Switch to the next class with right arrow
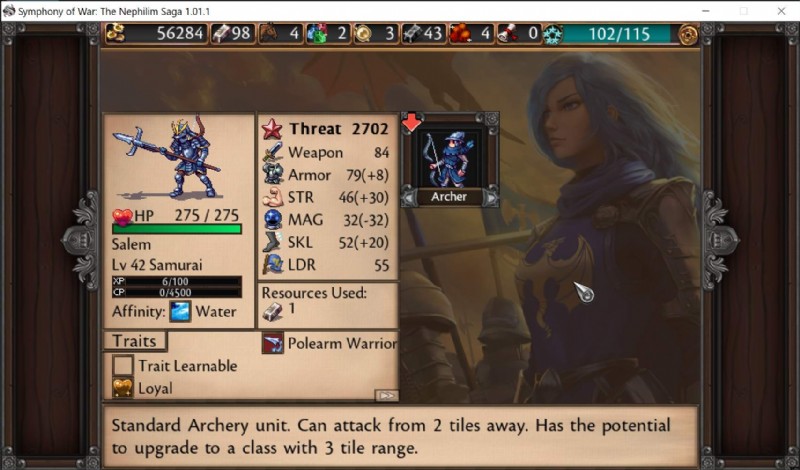The height and width of the screenshot is (470, 800). coord(489,197)
